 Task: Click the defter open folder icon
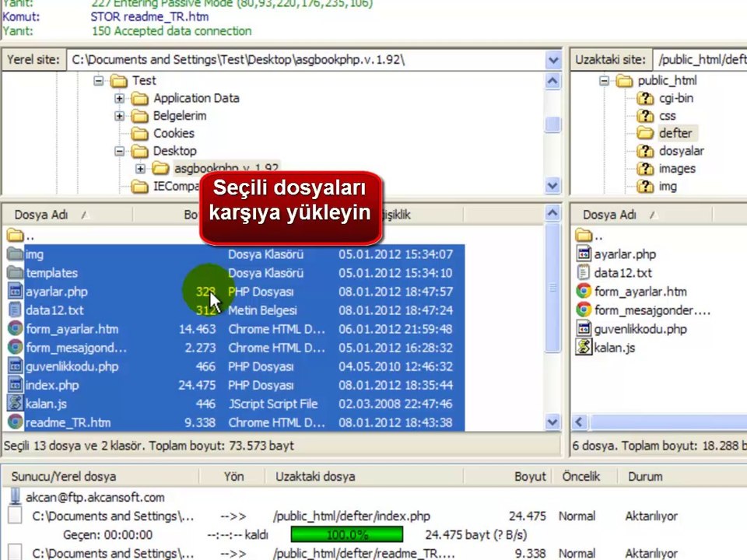pyautogui.click(x=645, y=133)
